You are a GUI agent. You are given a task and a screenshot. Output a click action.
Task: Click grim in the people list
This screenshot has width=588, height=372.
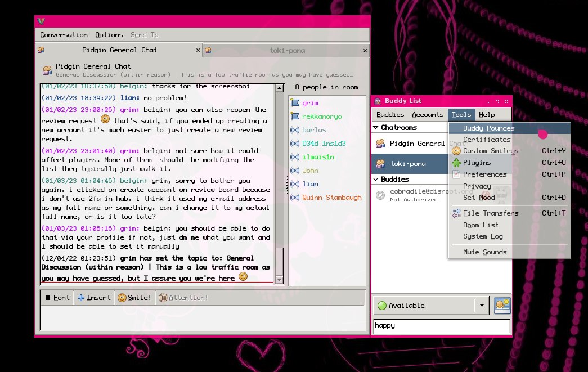[309, 102]
